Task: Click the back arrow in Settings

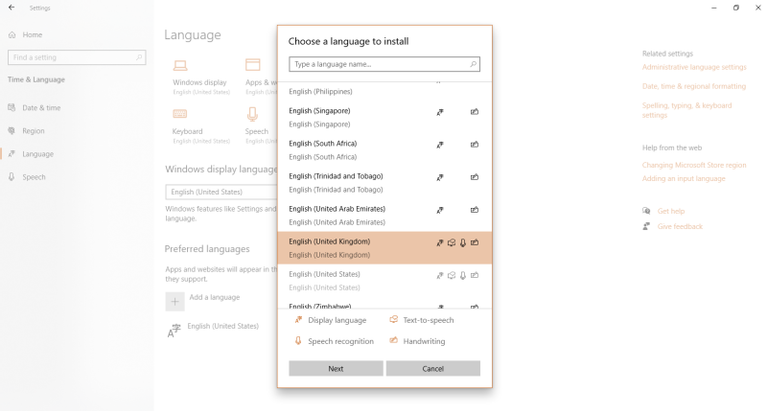Action: coord(11,8)
